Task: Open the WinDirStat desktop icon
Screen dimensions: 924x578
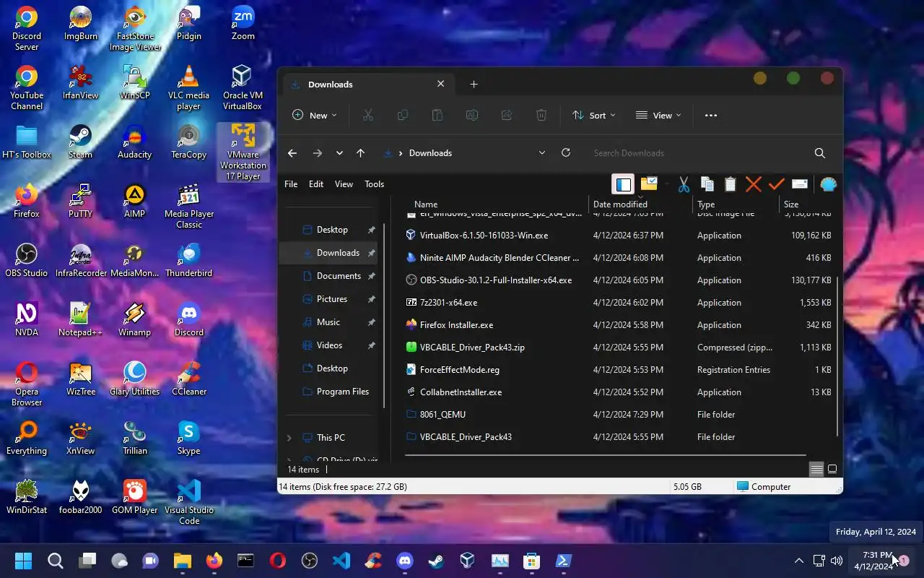Action: (27, 497)
